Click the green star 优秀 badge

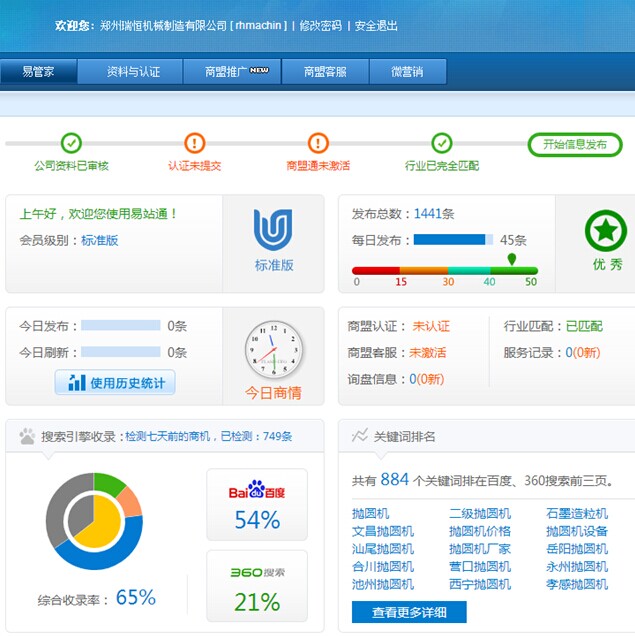pyautogui.click(x=606, y=231)
